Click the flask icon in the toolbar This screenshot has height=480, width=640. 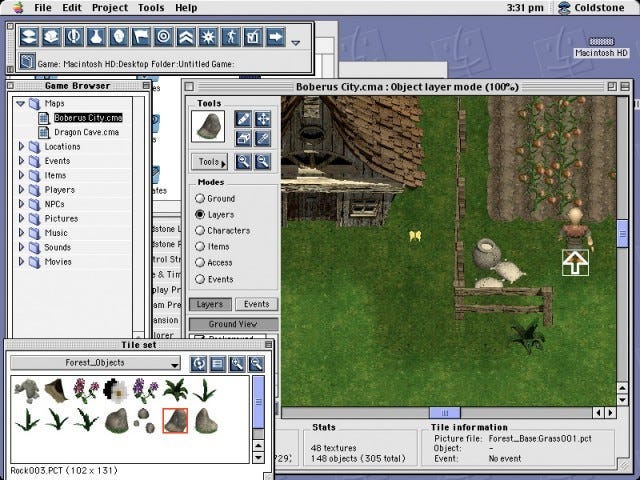tap(96, 37)
